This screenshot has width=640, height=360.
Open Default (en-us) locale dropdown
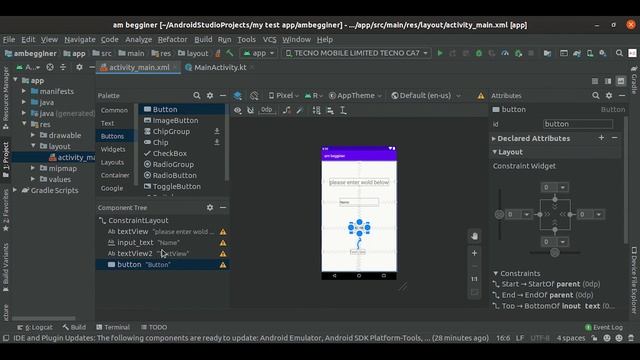426,96
